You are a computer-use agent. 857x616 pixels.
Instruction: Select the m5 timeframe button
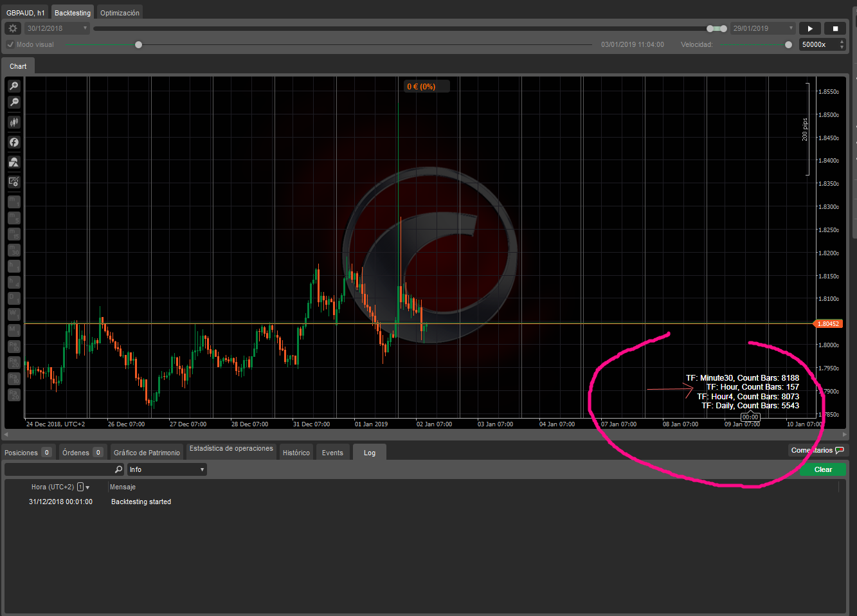(14, 218)
